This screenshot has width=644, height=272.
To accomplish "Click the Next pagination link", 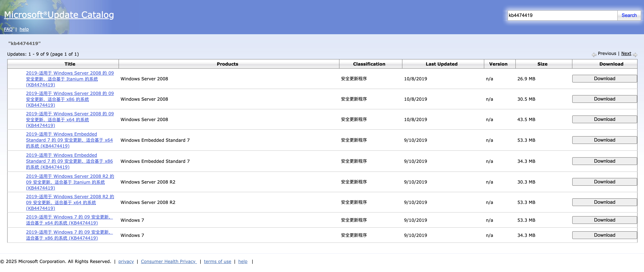I will click(x=626, y=53).
